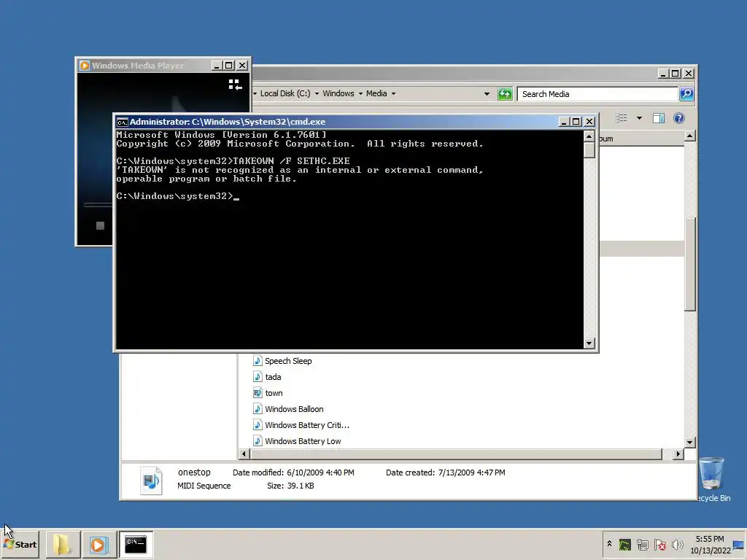
Task: Expand the dropdown arrow after Windows
Action: [360, 94]
